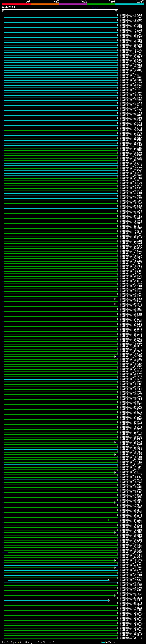Click the cyan alignment bar for UniRef100_B0MWS1
The height and width of the screenshot is (644, 146).
(x=60, y=304)
